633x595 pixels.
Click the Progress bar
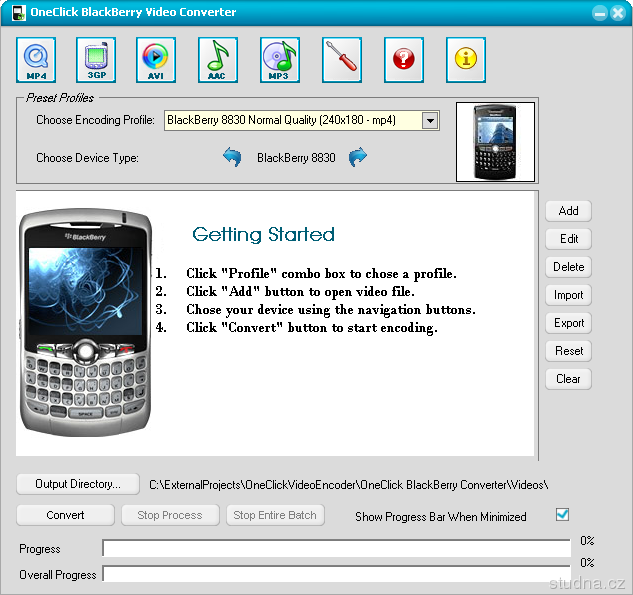click(x=336, y=548)
